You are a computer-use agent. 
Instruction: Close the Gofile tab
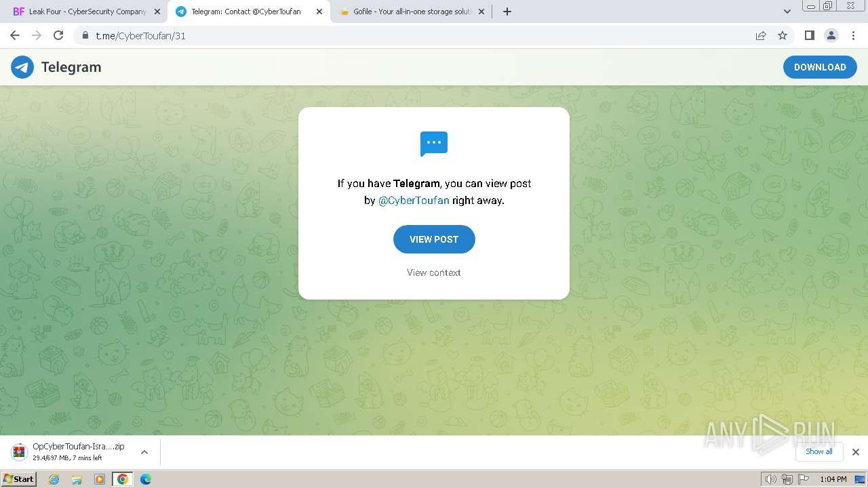pos(481,12)
